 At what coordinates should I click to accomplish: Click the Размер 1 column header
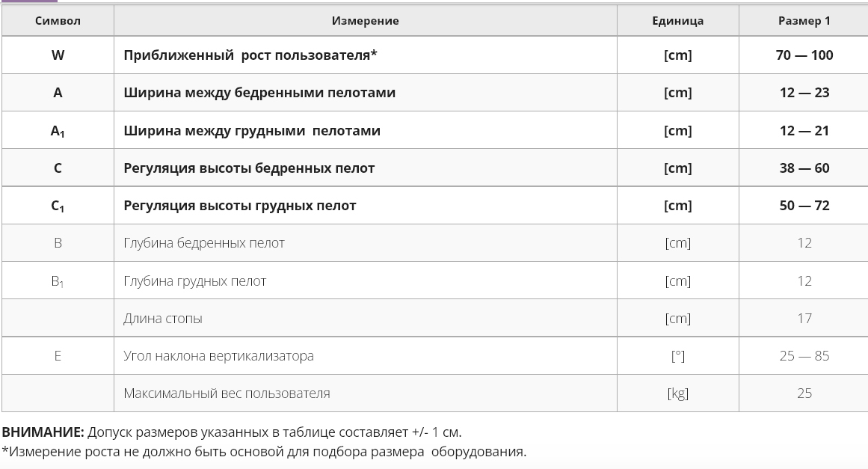804,21
